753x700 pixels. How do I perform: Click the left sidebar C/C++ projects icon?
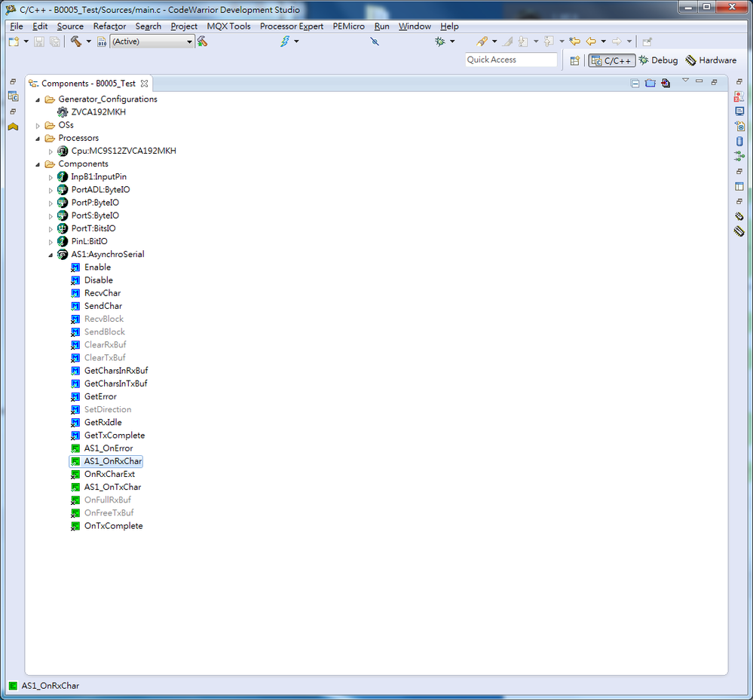(13, 96)
